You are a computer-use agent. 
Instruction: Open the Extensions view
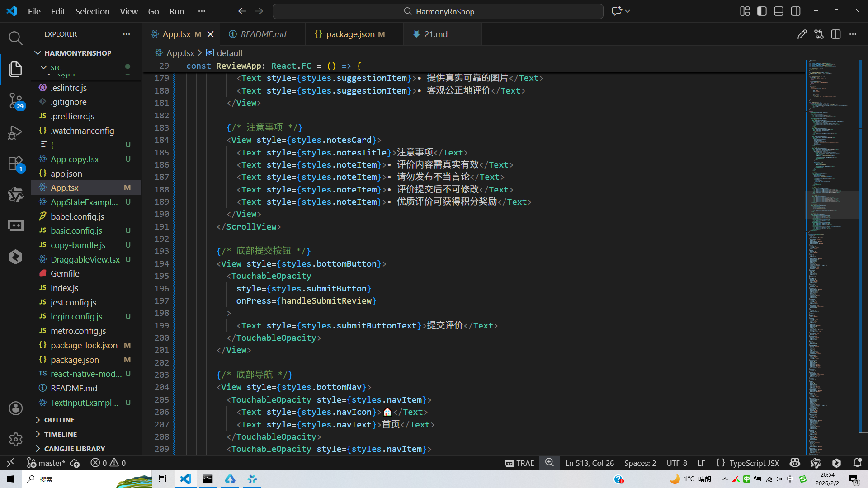pos(15,164)
